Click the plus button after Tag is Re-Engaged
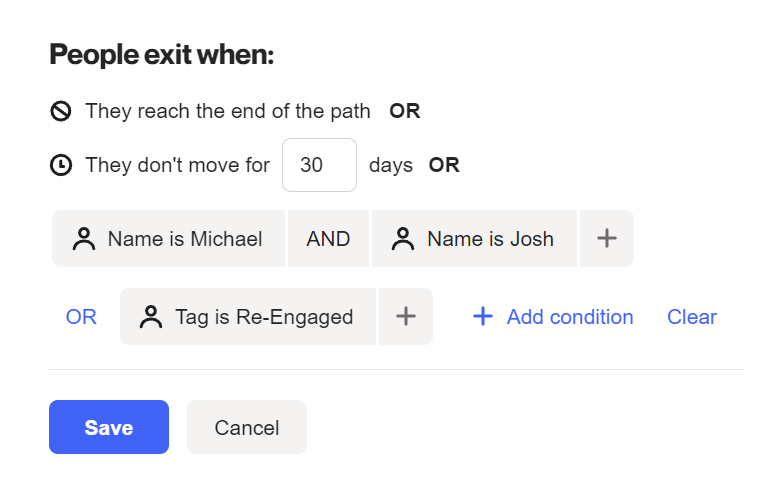The width and height of the screenshot is (781, 483). pos(405,317)
